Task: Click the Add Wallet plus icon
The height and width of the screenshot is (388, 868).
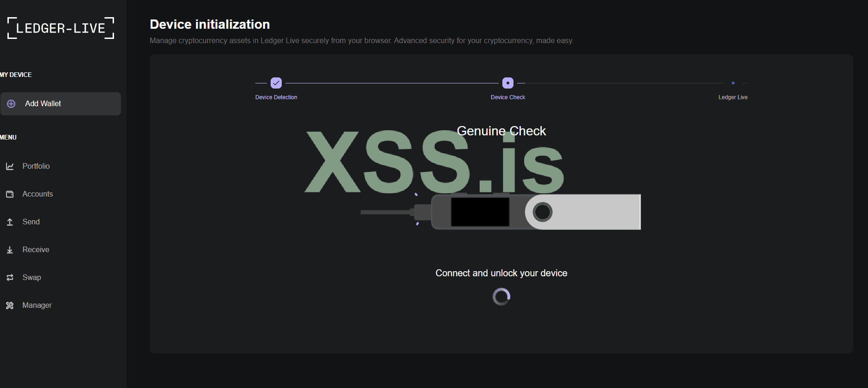Action: [11, 104]
